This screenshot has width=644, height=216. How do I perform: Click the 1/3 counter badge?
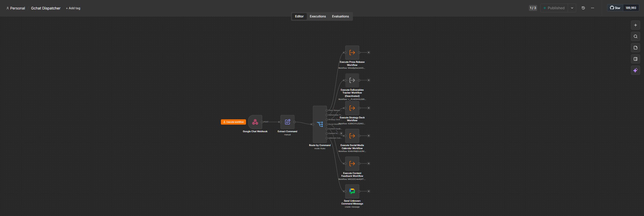(533, 8)
